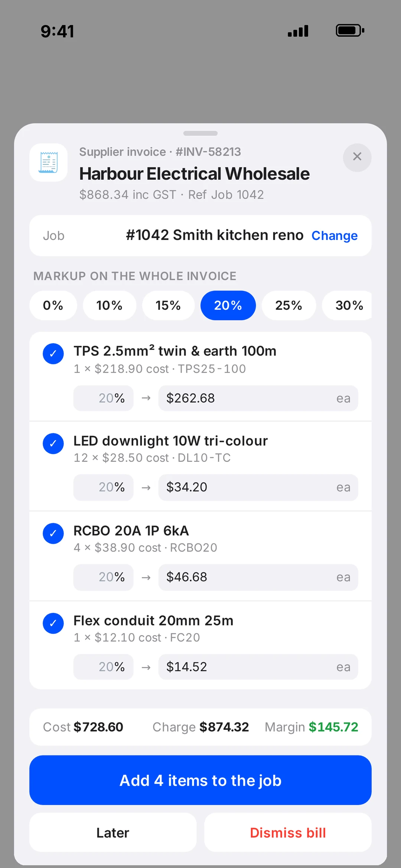Uncheck TPS 2.5mm² twin & earth item

point(53,354)
